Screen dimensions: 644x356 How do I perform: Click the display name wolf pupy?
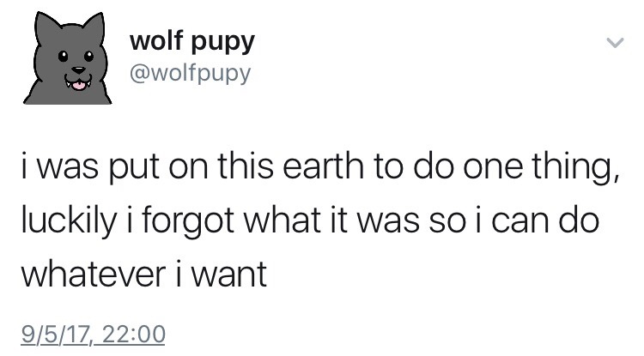tap(192, 41)
